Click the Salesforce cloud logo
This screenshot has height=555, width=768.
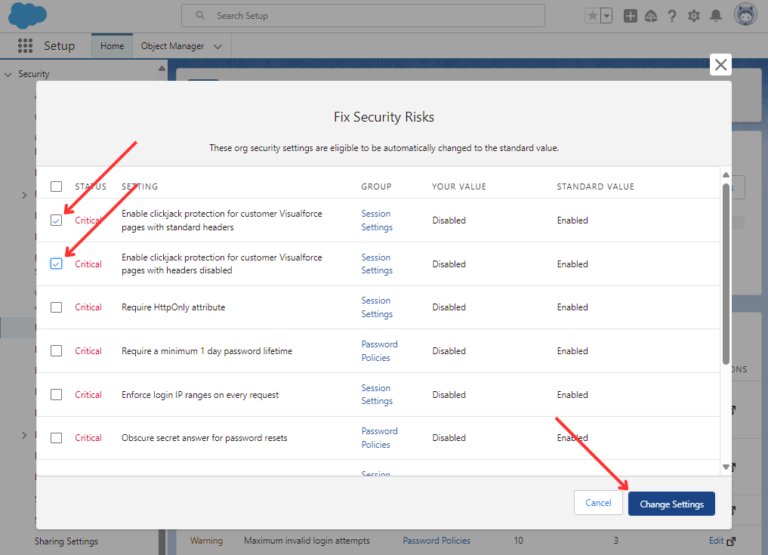[x=27, y=15]
